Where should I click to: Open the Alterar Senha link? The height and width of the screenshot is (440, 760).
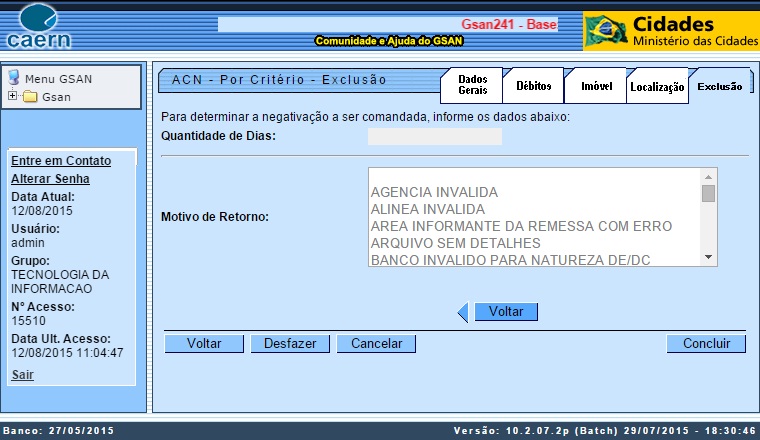click(50, 178)
